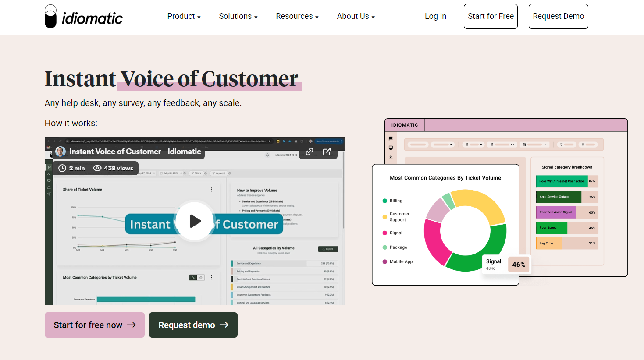Expand the Solutions menu
The image size is (644, 360).
[x=238, y=16]
